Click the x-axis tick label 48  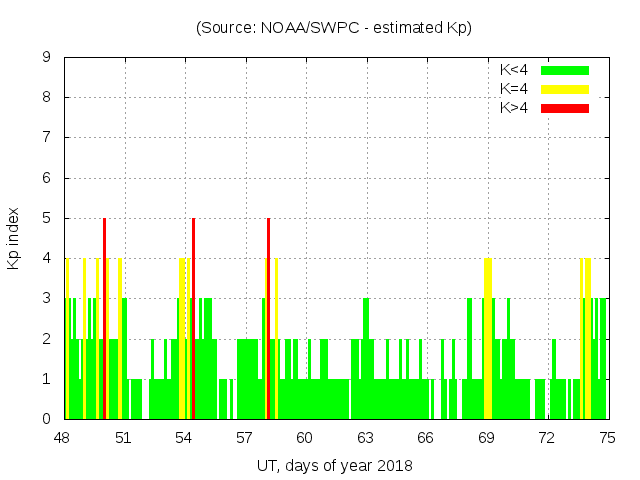pos(63,438)
